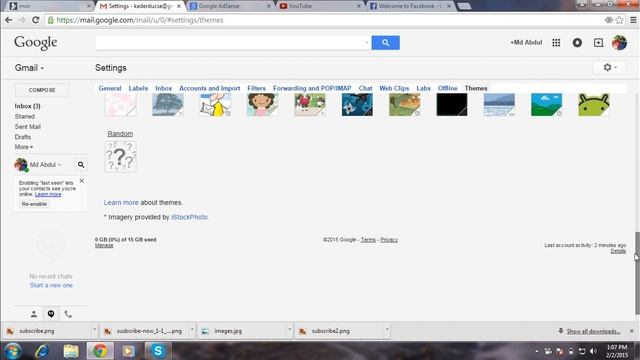
Task: Switch to the Labs tab
Action: coord(423,88)
